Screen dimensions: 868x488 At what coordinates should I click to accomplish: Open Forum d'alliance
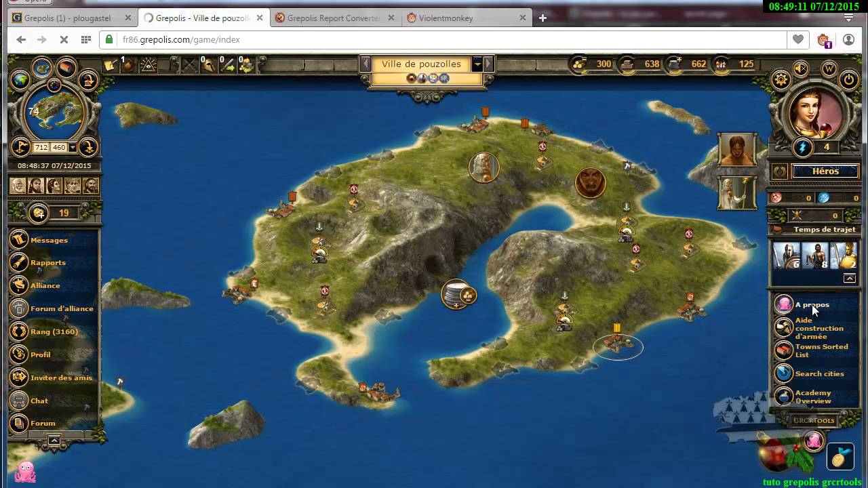[x=62, y=308]
